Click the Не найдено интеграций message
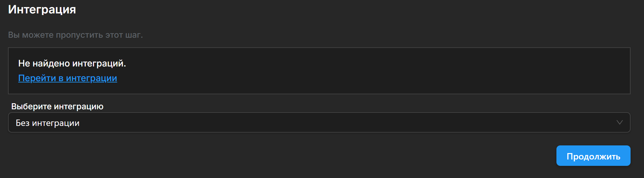This screenshot has width=644, height=178. click(x=72, y=63)
